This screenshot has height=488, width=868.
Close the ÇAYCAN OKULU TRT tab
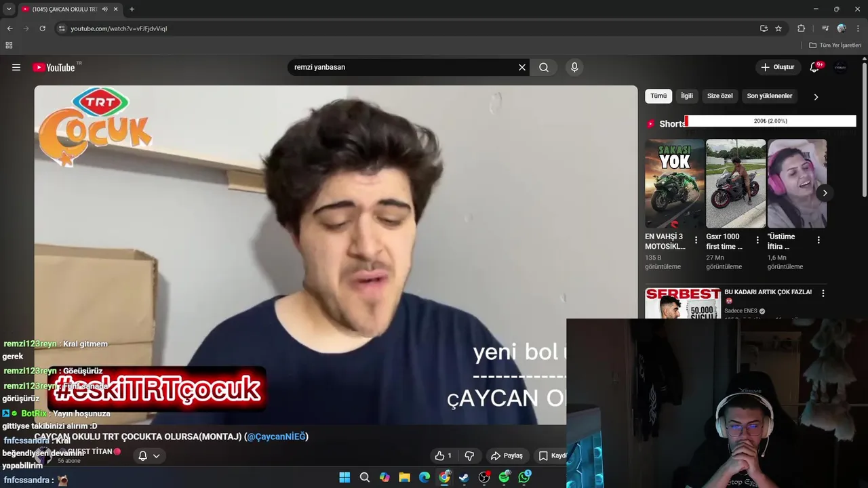pos(116,9)
